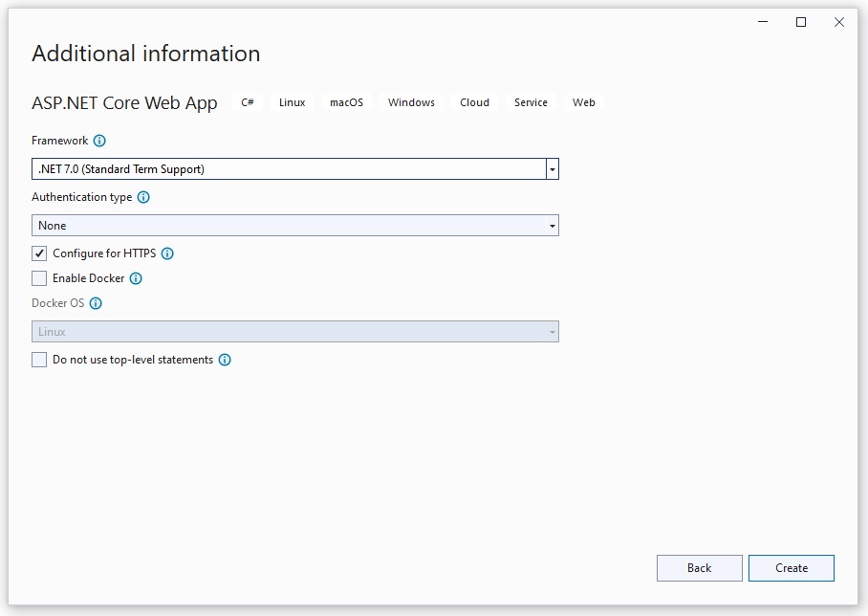Click the Authentication type info icon
The height and width of the screenshot is (616, 868).
click(x=143, y=197)
